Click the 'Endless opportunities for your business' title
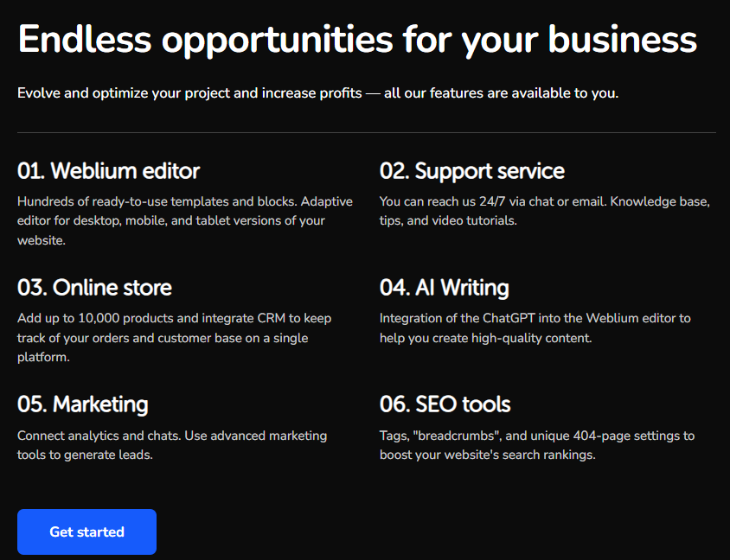This screenshot has width=730, height=560. pyautogui.click(x=356, y=38)
